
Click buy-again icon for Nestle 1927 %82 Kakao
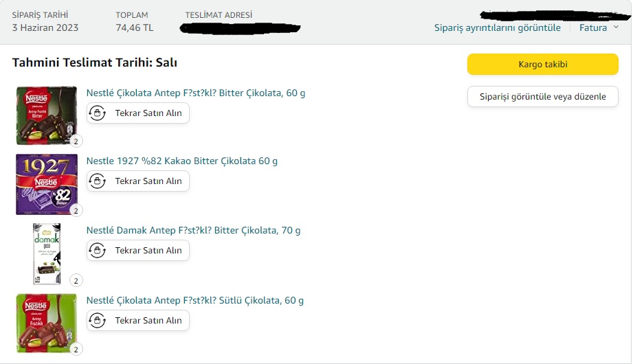98,181
